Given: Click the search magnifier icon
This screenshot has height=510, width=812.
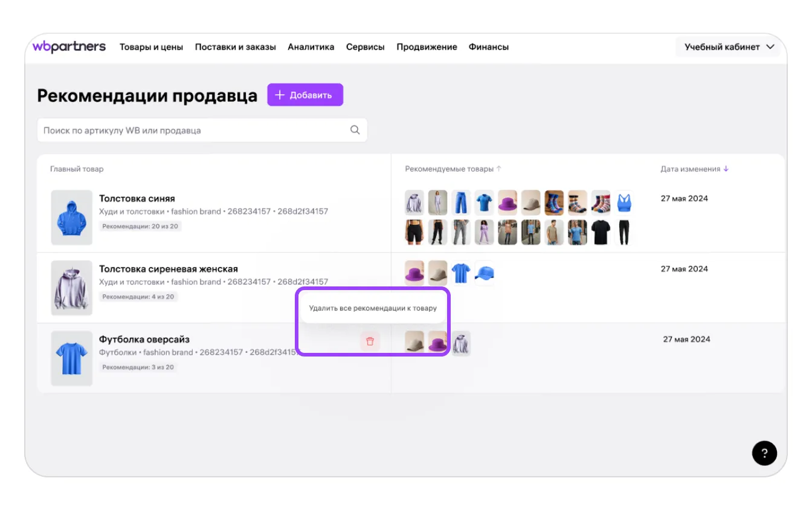Looking at the screenshot, I should [x=355, y=130].
